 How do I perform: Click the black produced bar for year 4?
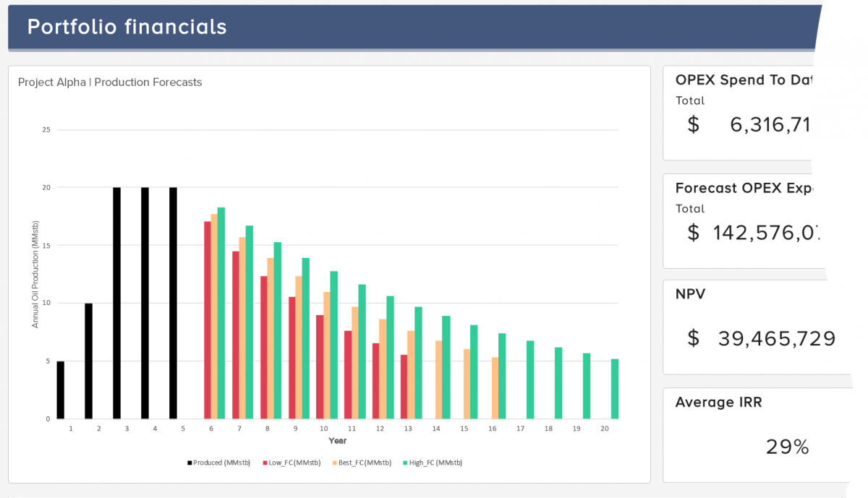(x=145, y=304)
